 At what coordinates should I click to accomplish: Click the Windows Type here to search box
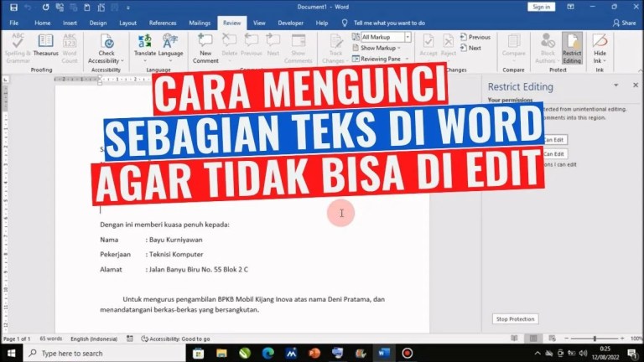point(104,353)
